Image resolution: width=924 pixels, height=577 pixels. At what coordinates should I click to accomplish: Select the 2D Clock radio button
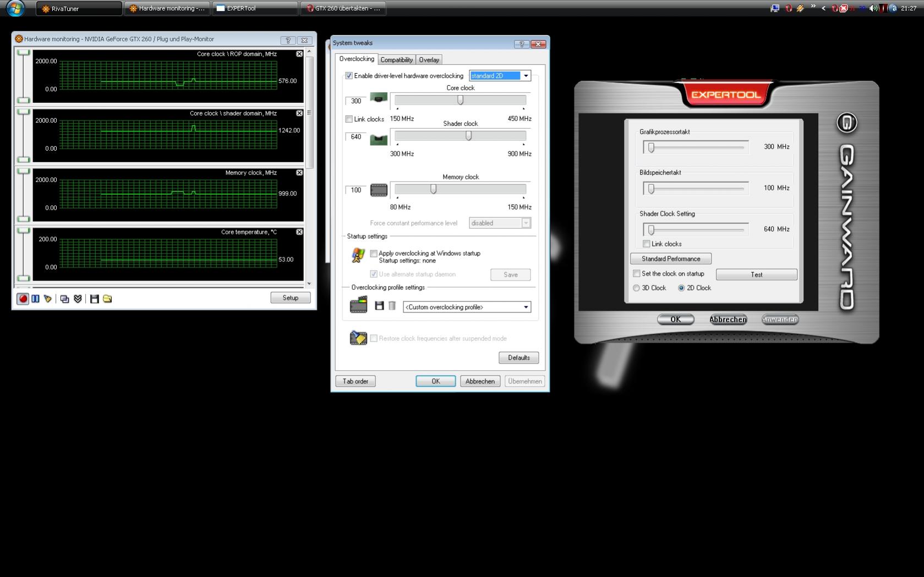click(x=681, y=288)
